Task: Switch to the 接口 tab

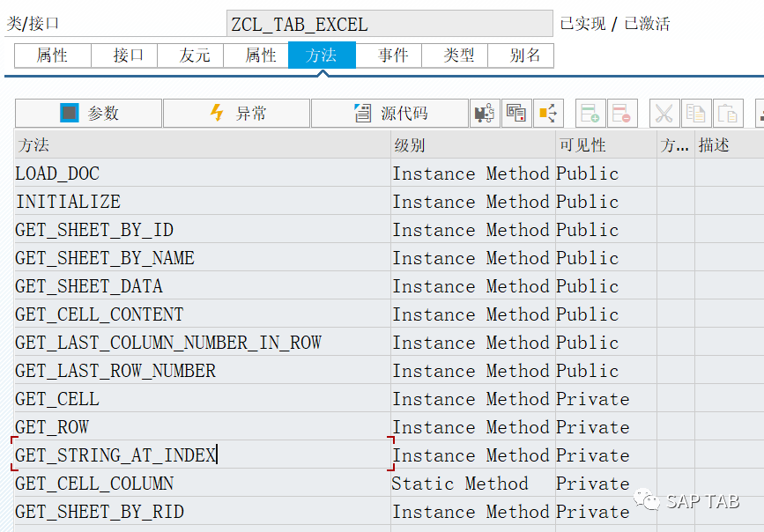Action: click(124, 55)
